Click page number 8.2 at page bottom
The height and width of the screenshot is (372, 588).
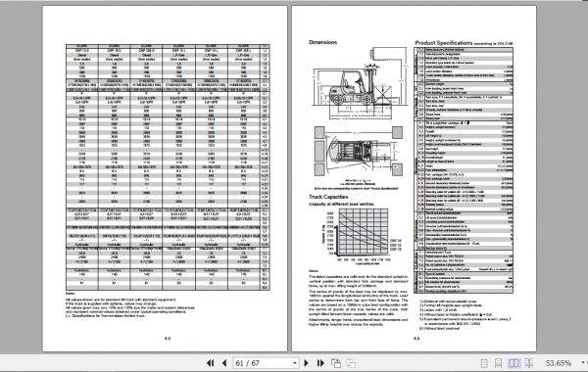click(168, 339)
